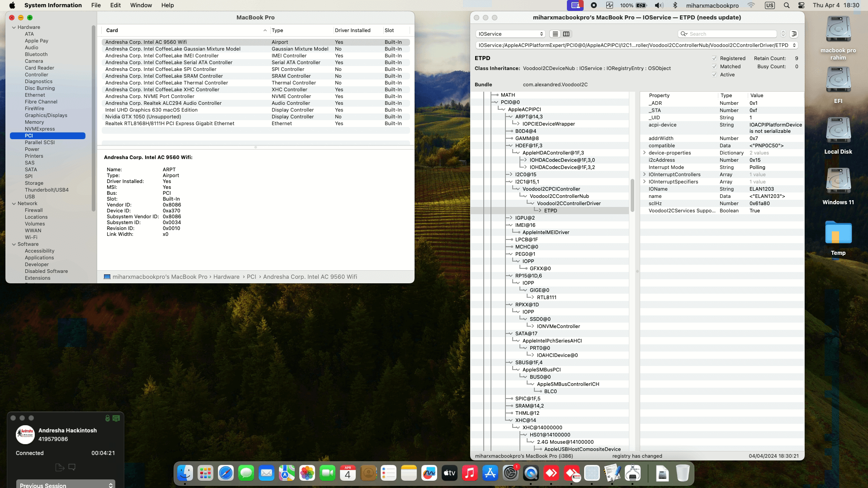Click the Spotlight search icon in the menu bar
Image resolution: width=868 pixels, height=488 pixels.
coord(787,5)
